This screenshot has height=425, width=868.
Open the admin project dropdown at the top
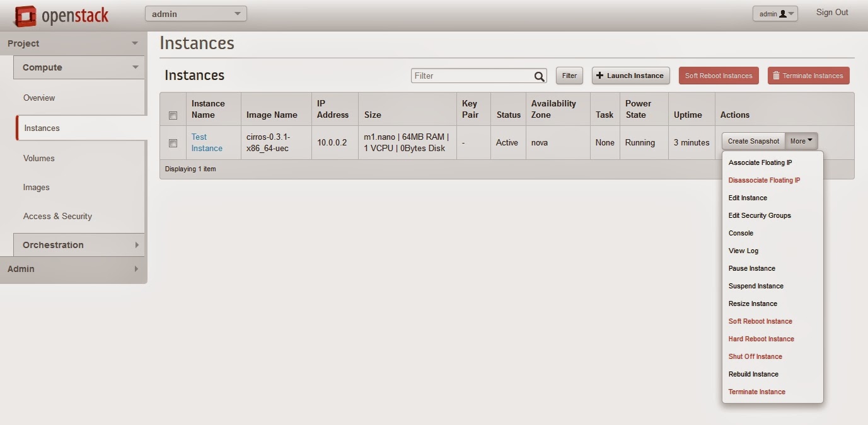pyautogui.click(x=195, y=13)
